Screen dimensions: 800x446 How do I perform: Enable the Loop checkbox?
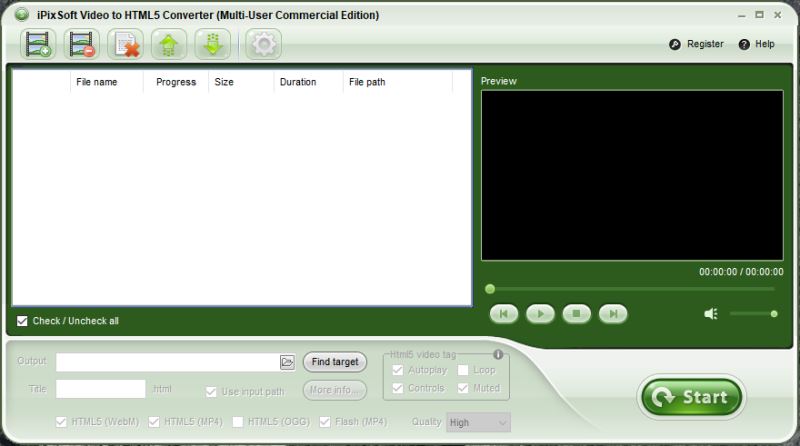[x=463, y=370]
